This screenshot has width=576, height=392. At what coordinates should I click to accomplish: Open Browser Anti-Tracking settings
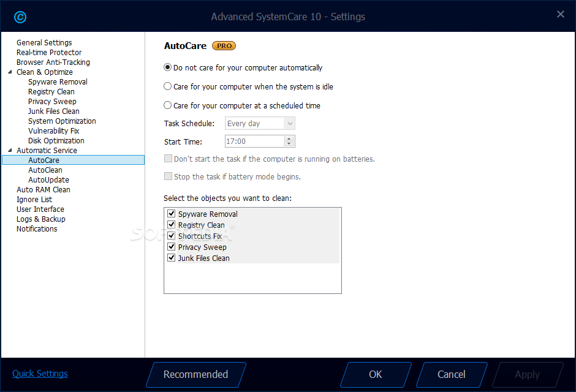pos(53,62)
